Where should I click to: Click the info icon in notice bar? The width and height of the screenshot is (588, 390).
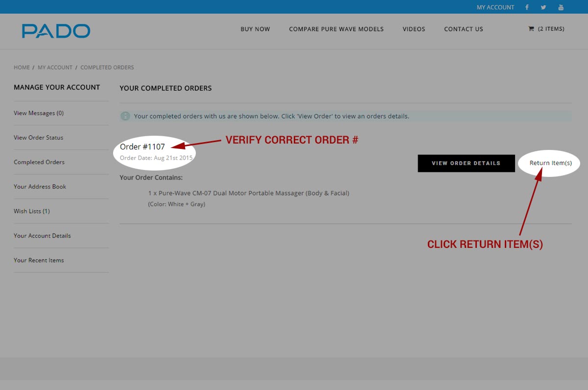coord(125,116)
